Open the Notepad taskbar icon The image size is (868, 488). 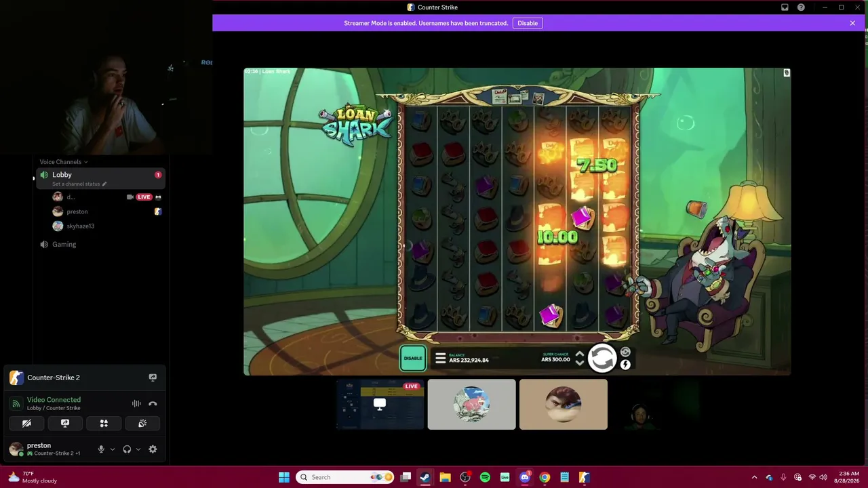pyautogui.click(x=564, y=477)
